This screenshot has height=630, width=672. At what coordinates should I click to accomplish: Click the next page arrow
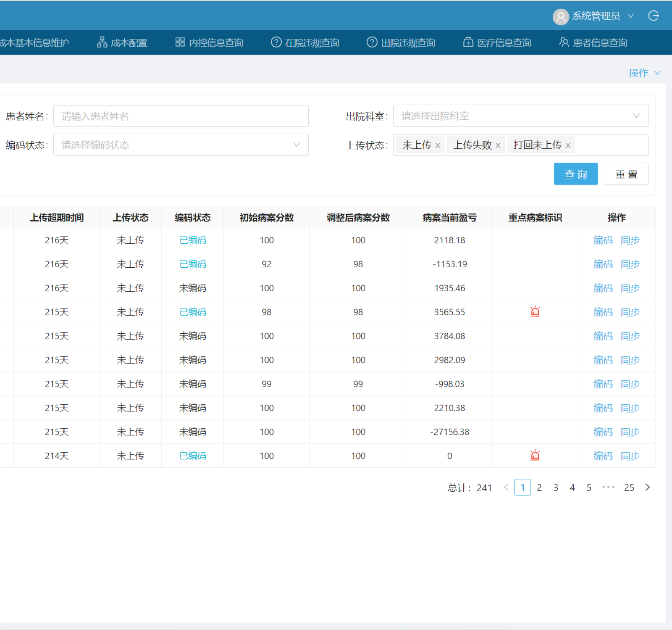coord(648,487)
